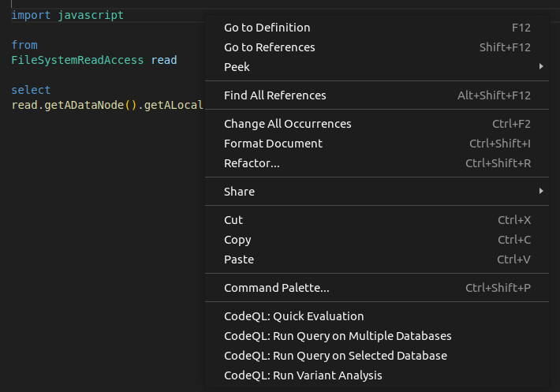
Task: Click the FileSystemReadAccess type in code
Action: tap(77, 60)
